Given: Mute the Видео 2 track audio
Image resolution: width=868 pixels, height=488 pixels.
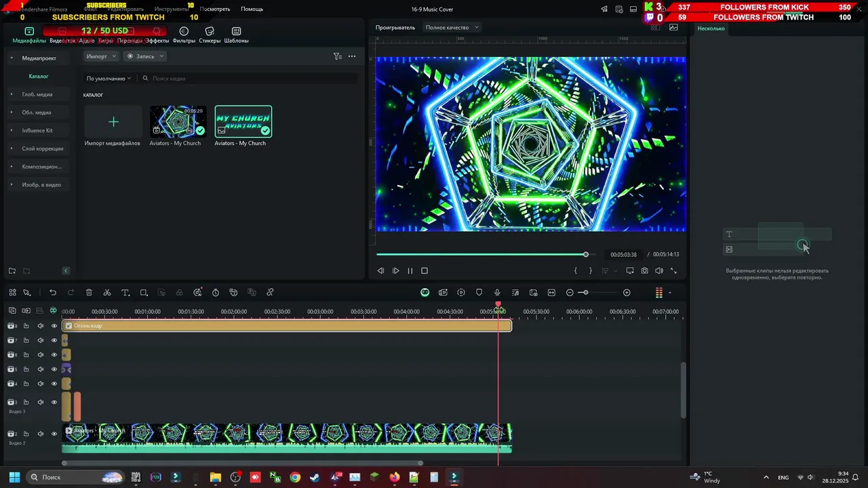Looking at the screenshot, I should click(x=40, y=434).
